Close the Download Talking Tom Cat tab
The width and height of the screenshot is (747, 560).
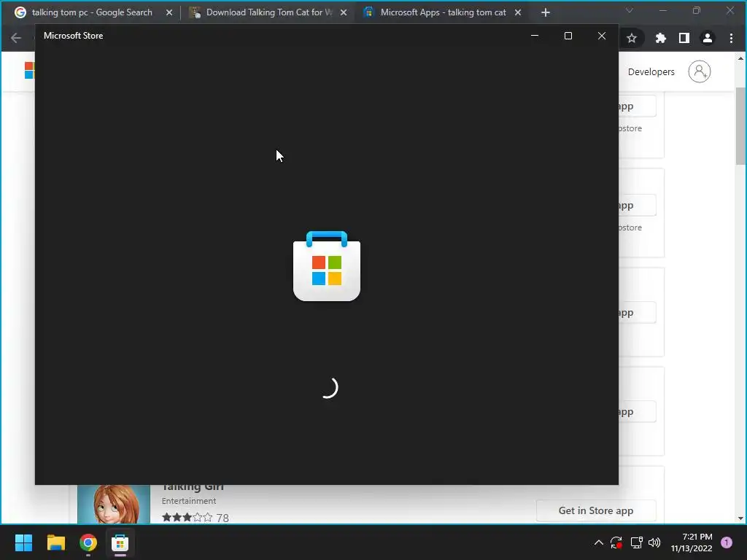344,13
